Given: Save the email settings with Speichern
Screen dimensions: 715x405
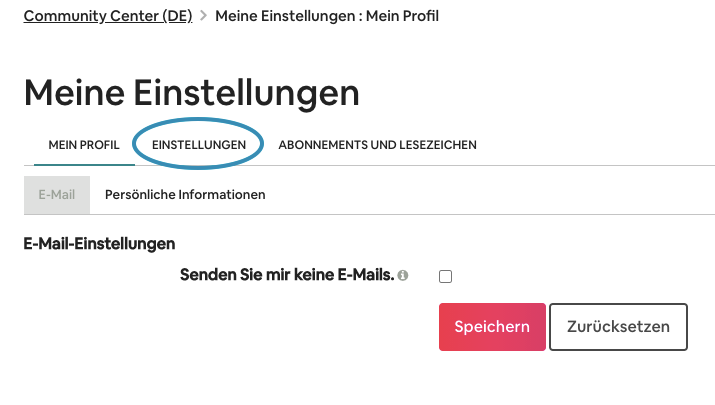Looking at the screenshot, I should tap(492, 327).
